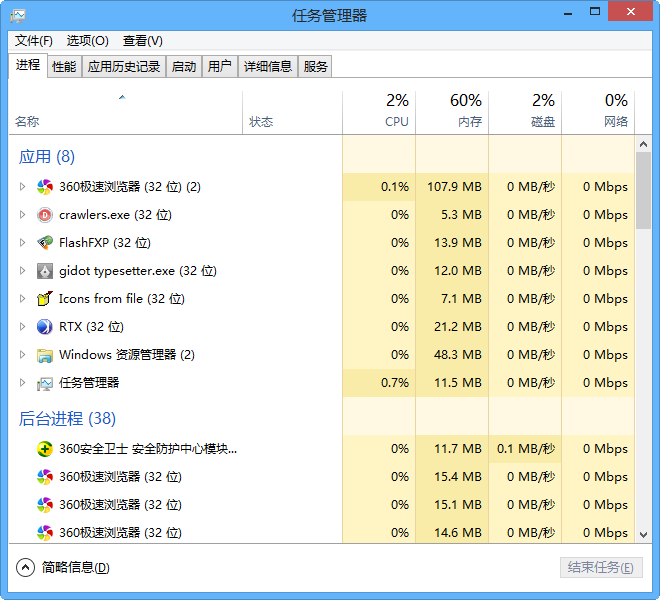Click 360极速浏览器 icon in 15.4 MB row
Image resolution: width=660 pixels, height=600 pixels.
coord(45,477)
